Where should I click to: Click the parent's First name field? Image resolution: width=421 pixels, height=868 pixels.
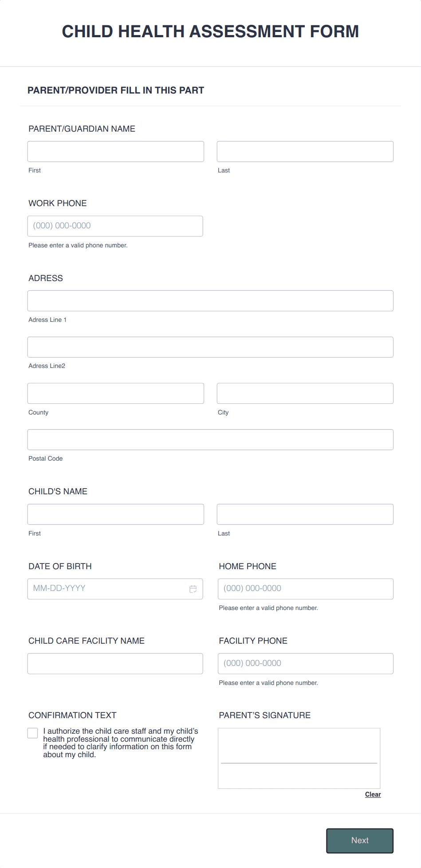coord(115,151)
